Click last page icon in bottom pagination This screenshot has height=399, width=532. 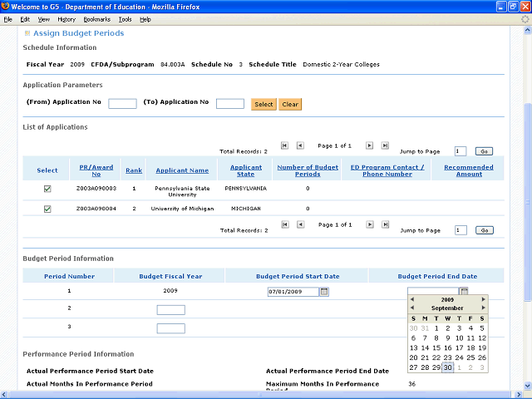coord(385,224)
